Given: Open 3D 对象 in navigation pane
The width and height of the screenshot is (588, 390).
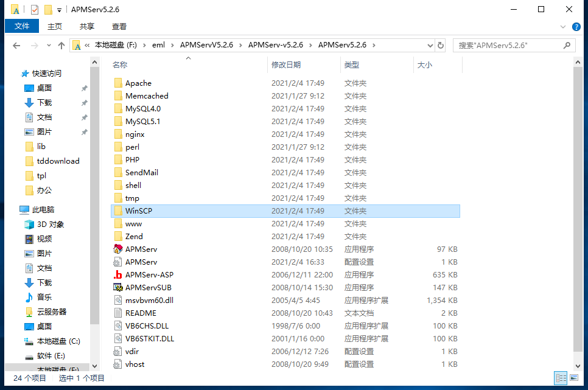Looking at the screenshot, I should click(x=51, y=225).
